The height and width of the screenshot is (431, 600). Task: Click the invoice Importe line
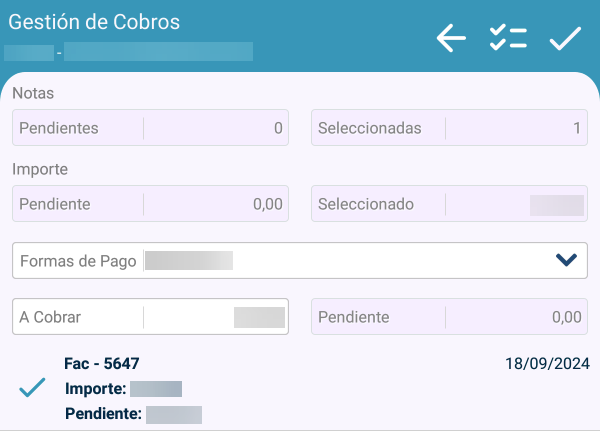tap(122, 389)
